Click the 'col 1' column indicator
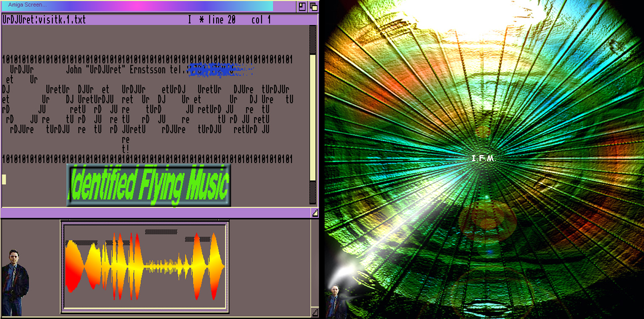The height and width of the screenshot is (319, 644). click(261, 20)
